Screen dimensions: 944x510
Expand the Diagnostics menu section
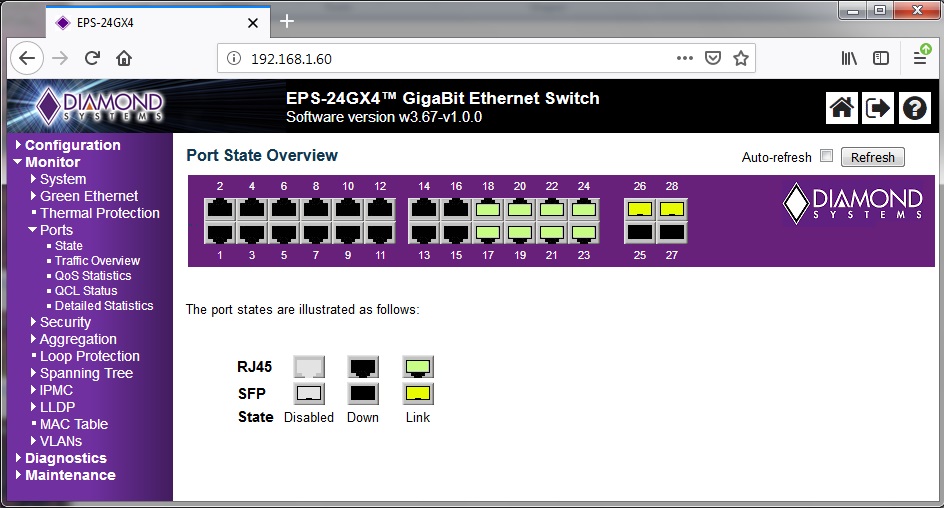click(x=66, y=458)
